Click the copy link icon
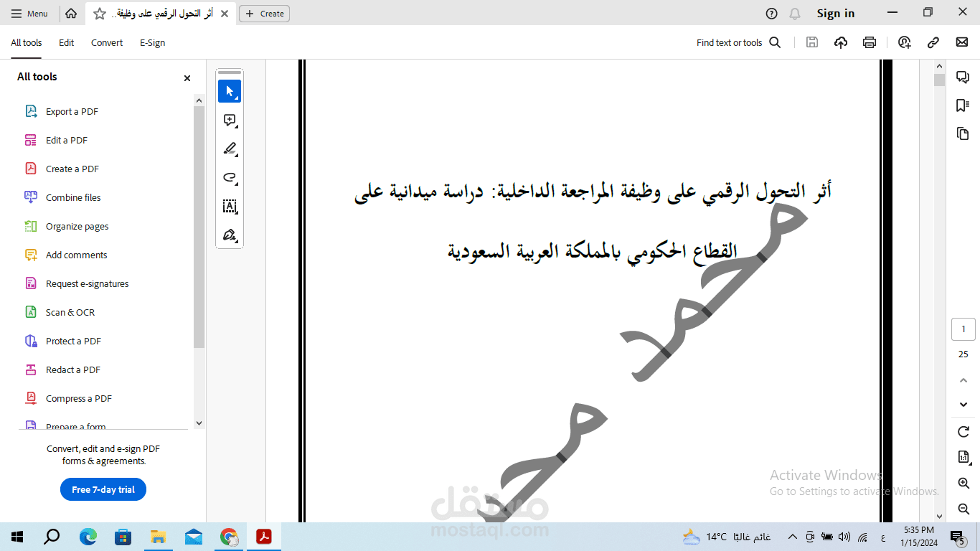 click(x=933, y=42)
